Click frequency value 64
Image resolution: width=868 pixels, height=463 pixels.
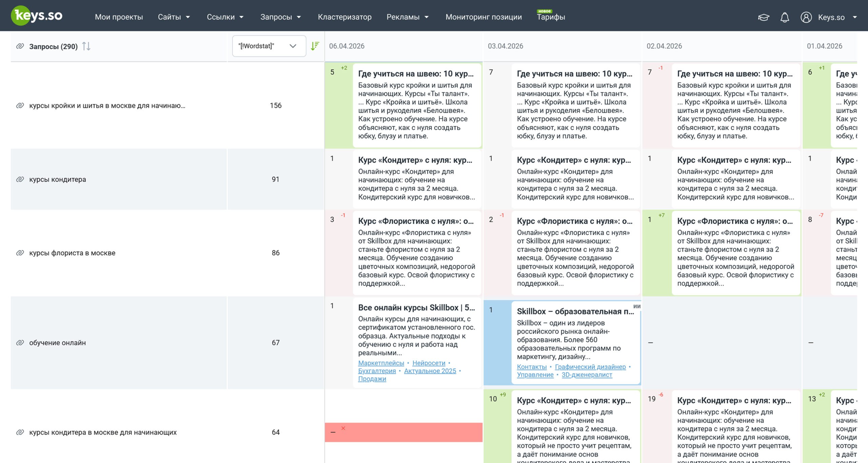pos(276,432)
